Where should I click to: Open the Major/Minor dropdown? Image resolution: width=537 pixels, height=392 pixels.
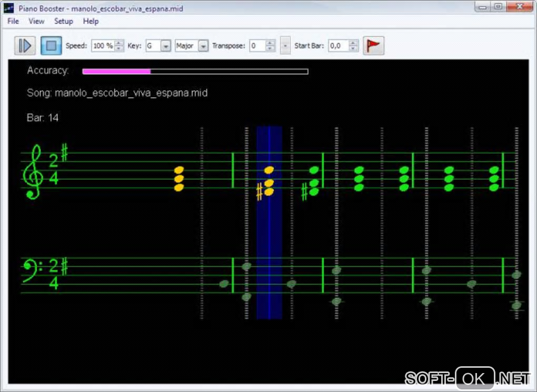(x=192, y=46)
